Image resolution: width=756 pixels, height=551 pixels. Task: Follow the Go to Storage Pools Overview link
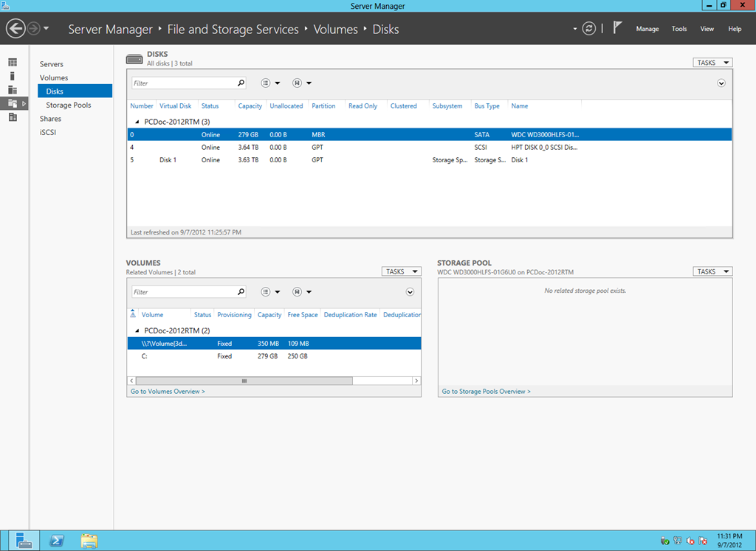pos(486,392)
